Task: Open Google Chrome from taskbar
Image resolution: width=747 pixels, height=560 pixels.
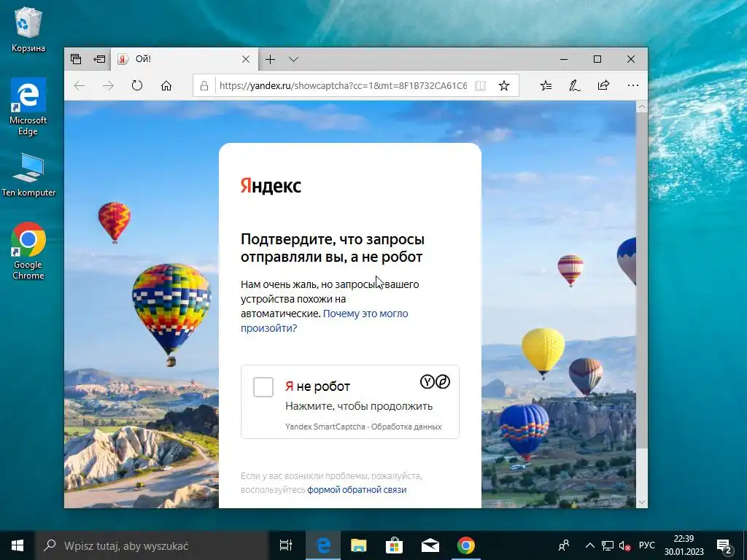Action: [x=466, y=545]
